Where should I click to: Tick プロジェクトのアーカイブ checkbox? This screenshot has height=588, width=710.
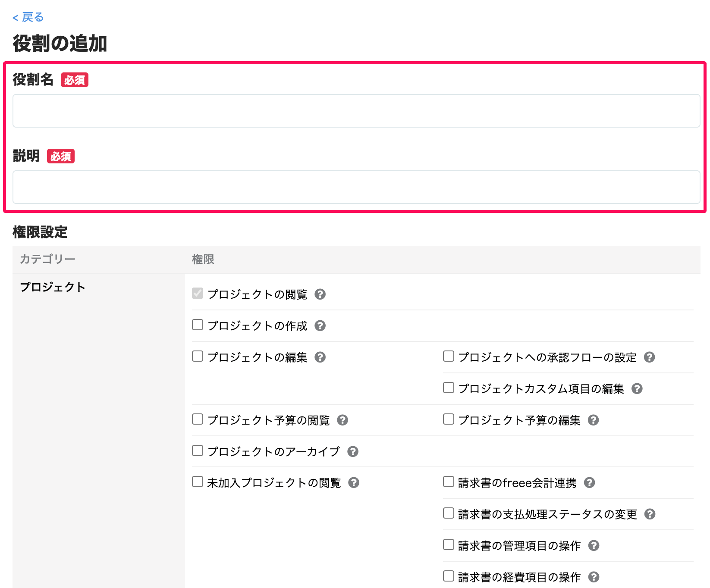198,450
